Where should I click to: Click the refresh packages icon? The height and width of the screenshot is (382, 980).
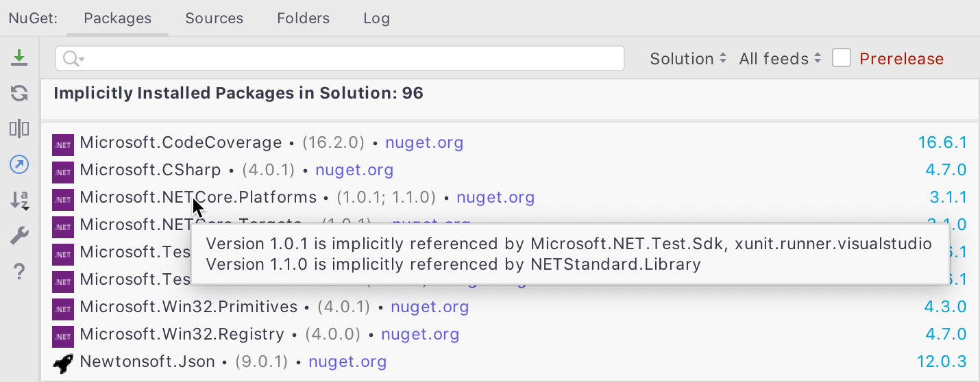19,94
